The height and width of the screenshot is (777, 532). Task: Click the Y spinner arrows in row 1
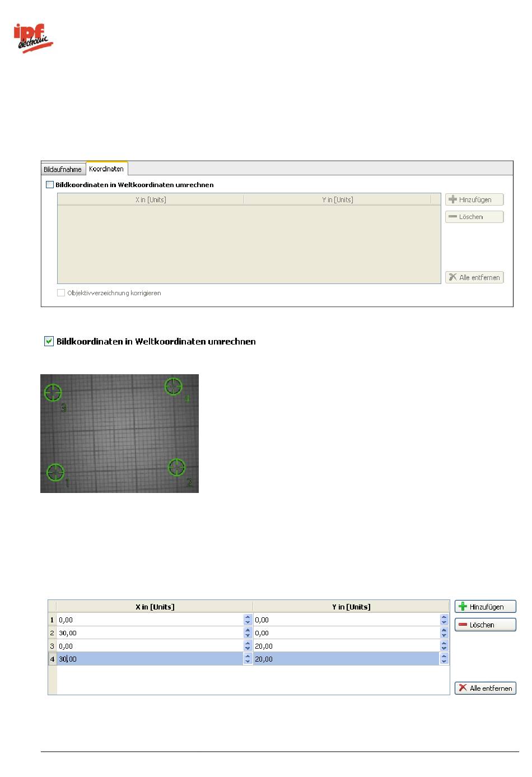pos(444,620)
